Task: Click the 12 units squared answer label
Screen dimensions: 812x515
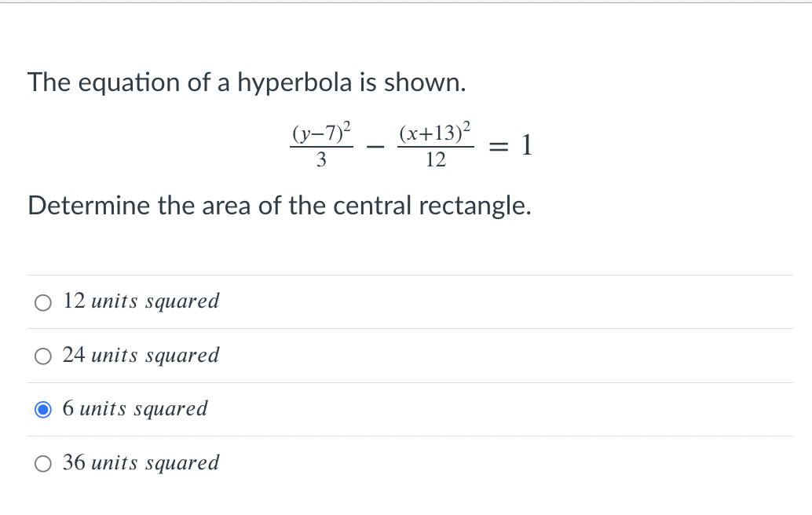Action: (141, 301)
